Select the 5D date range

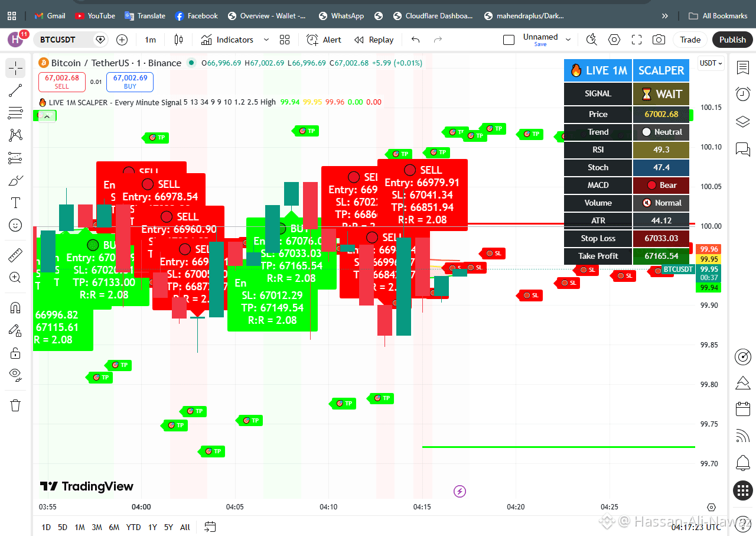point(62,527)
